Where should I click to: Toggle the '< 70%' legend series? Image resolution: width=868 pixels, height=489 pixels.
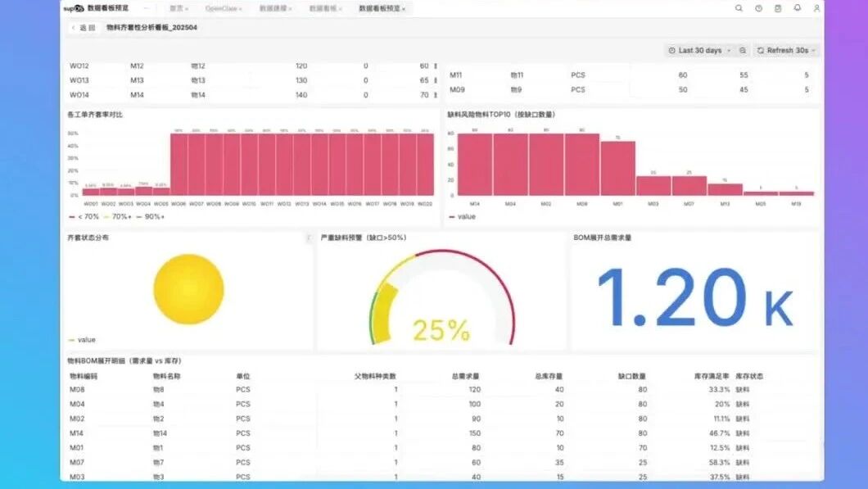(x=84, y=216)
